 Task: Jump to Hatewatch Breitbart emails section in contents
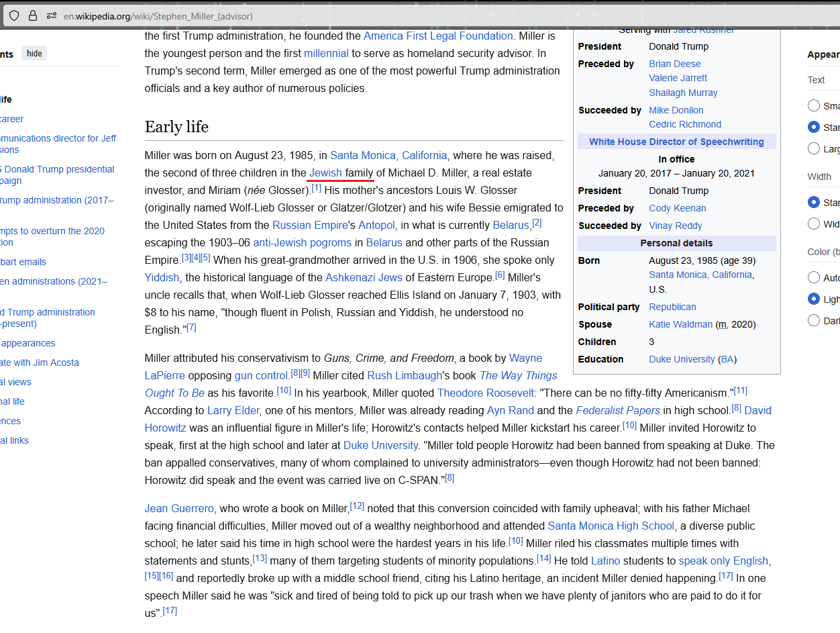pos(23,262)
